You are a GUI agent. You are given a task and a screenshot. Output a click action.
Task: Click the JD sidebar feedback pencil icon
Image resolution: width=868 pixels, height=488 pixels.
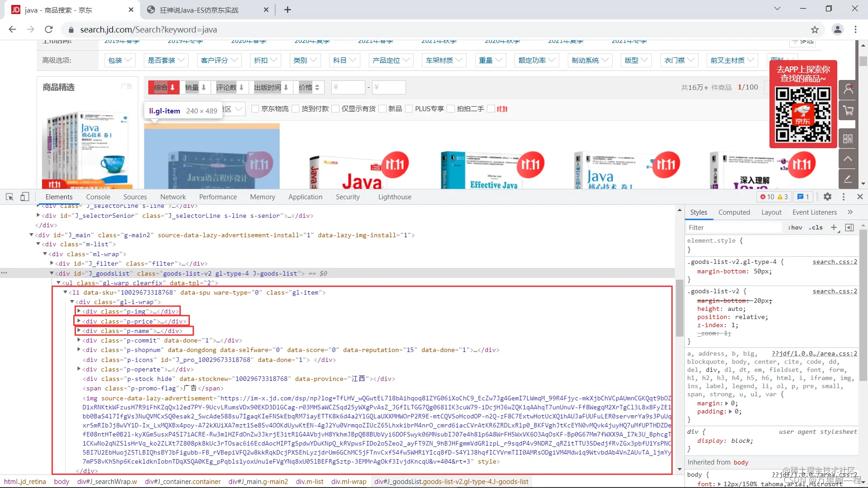[x=848, y=179]
